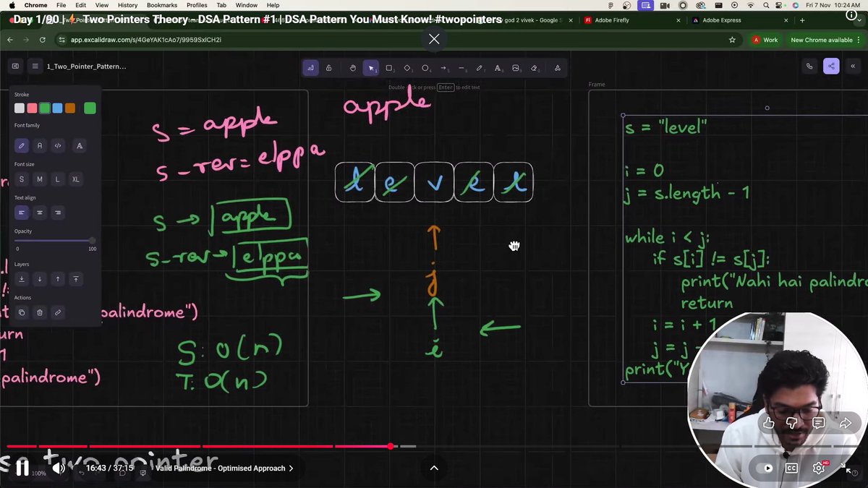
Task: Choose the pink stroke color
Action: (32, 108)
